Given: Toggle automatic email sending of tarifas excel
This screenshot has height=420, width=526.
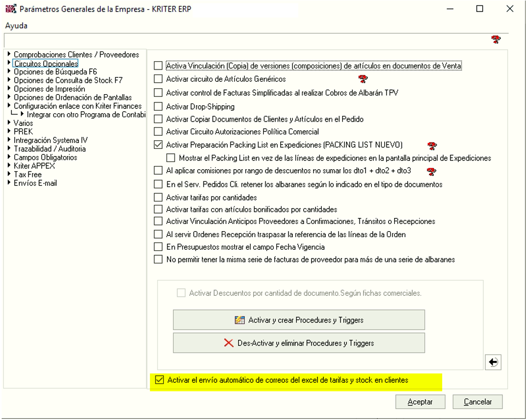Looking at the screenshot, I should pyautogui.click(x=159, y=380).
